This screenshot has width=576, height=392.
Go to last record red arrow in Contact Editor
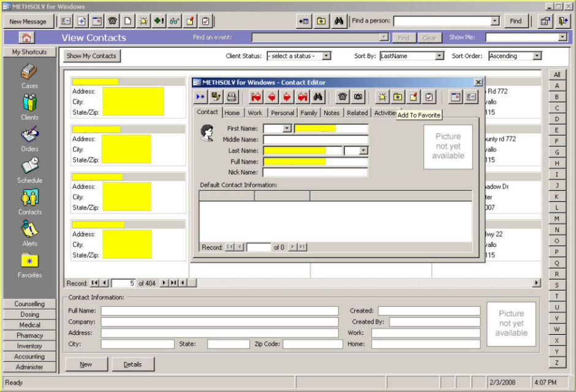[303, 97]
